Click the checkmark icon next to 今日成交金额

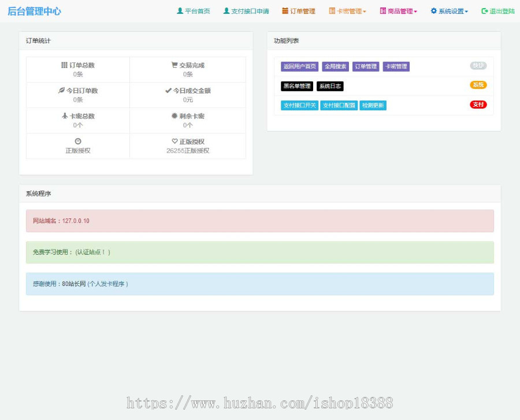(x=169, y=90)
